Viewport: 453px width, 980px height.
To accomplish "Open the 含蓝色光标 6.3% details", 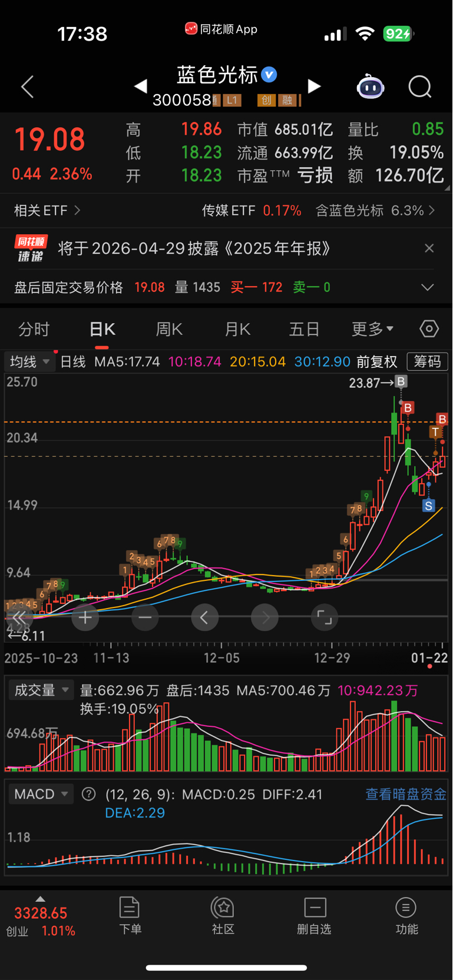I will click(x=375, y=210).
